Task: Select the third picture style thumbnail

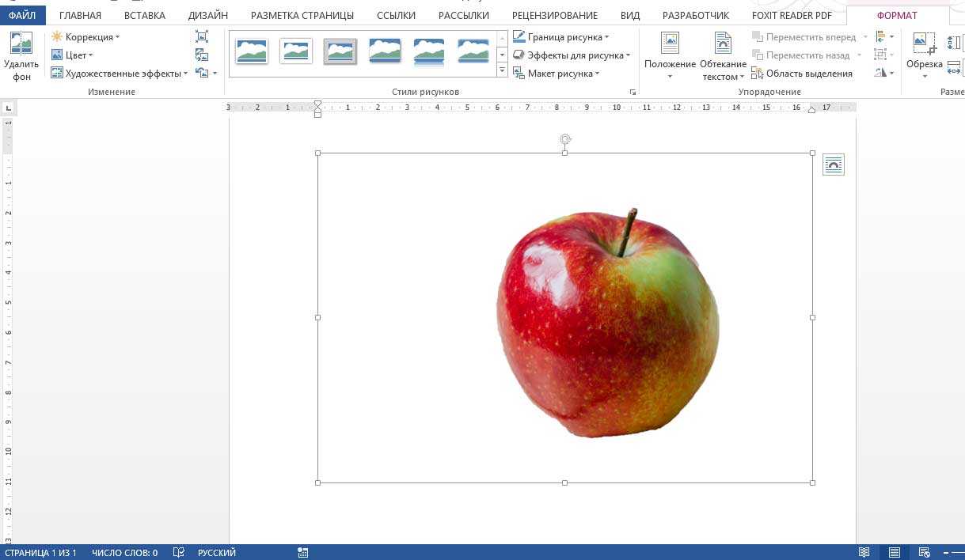Action: pos(340,52)
